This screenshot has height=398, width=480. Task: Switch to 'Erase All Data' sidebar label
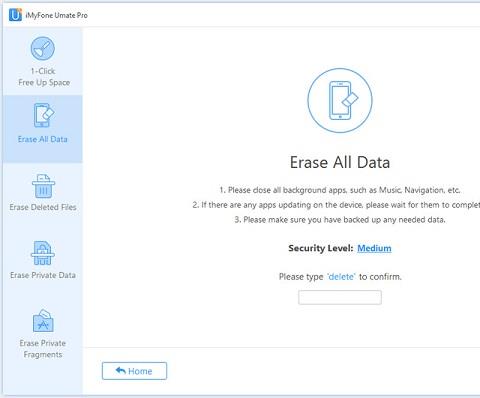(x=43, y=139)
